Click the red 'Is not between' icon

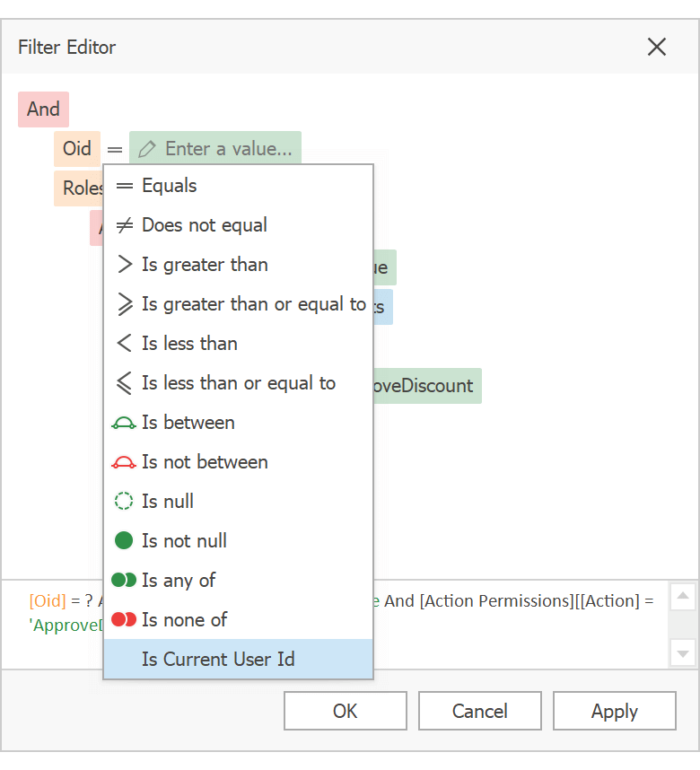pos(122,461)
